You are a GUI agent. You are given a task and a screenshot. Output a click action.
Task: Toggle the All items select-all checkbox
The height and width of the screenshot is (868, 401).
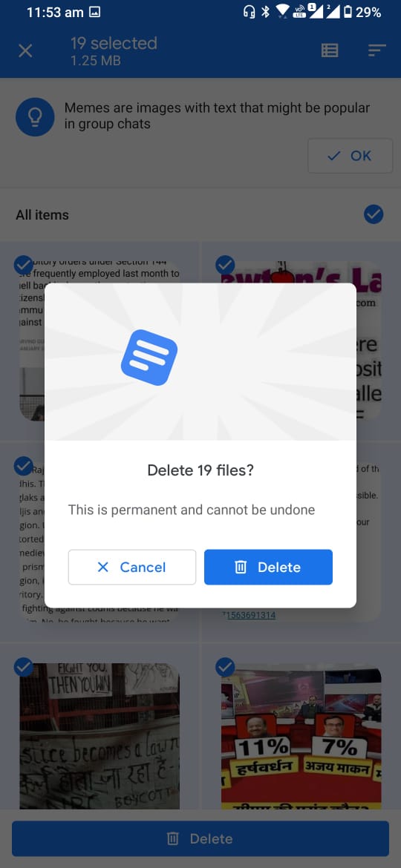pos(374,214)
